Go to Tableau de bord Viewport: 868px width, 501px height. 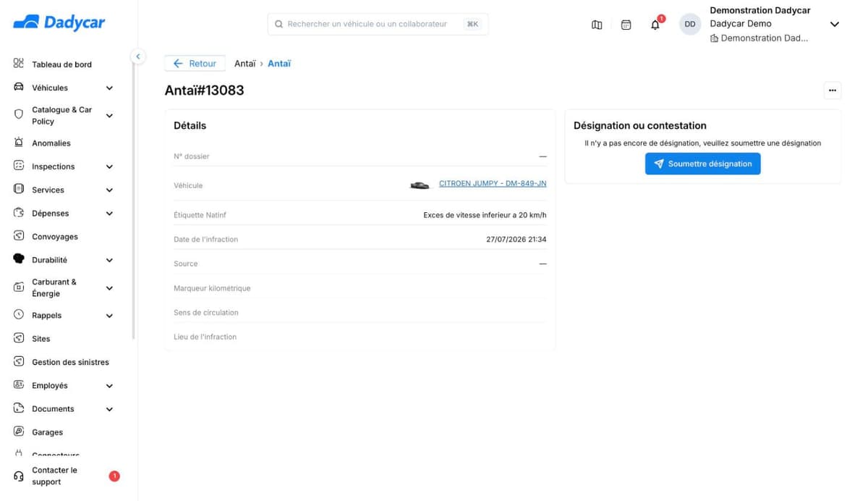tap(61, 64)
